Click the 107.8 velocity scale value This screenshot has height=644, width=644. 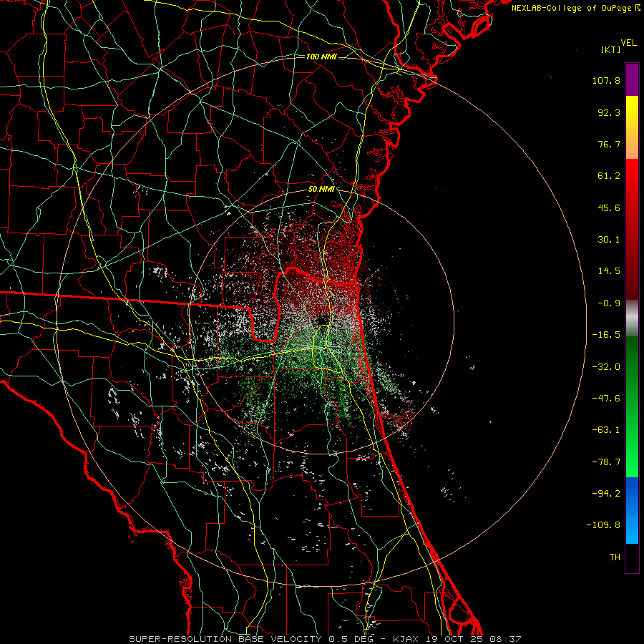pos(606,80)
